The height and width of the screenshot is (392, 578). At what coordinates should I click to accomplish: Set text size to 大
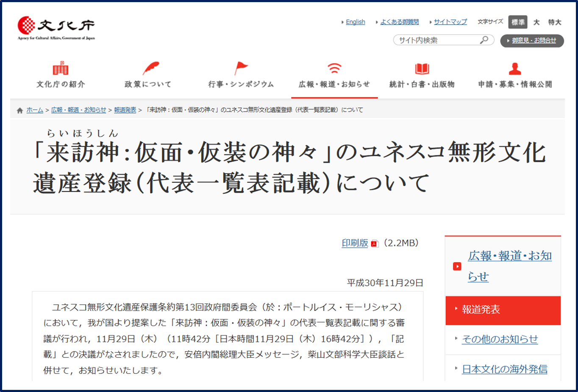coord(536,22)
